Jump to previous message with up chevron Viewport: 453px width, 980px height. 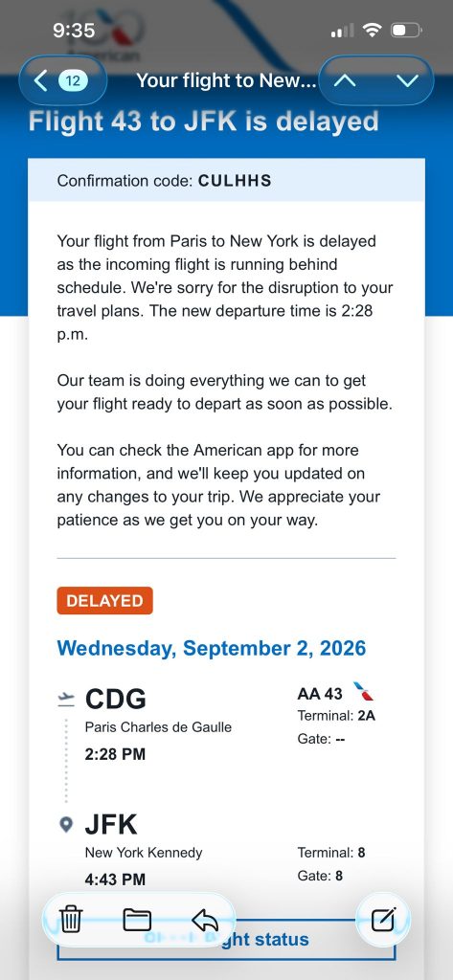346,80
